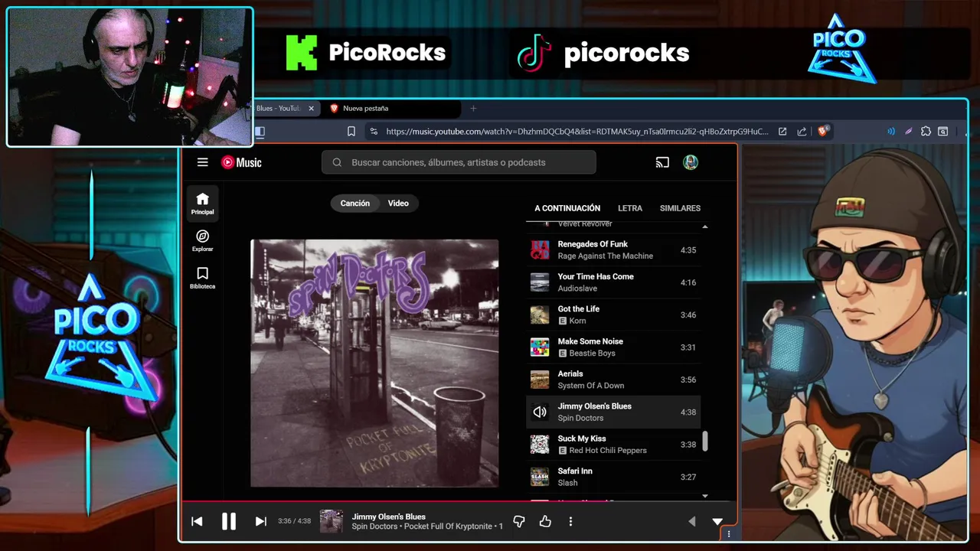The width and height of the screenshot is (980, 551).
Task: Click Red Hot Chili Peppers thumbnail
Action: (x=540, y=445)
